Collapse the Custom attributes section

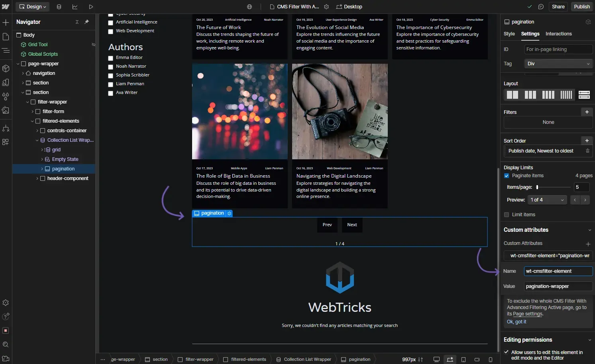590,230
